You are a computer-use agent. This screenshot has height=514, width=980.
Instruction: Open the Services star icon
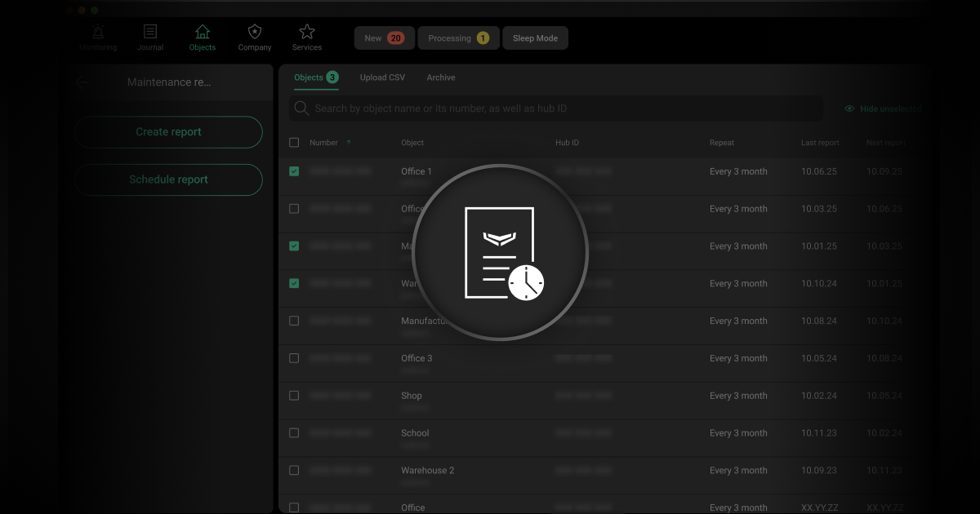coord(307,33)
